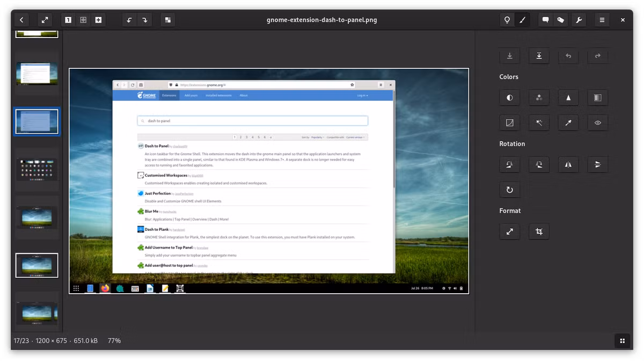Open the Crop tool under Format
The height and width of the screenshot is (362, 644).
(x=539, y=231)
